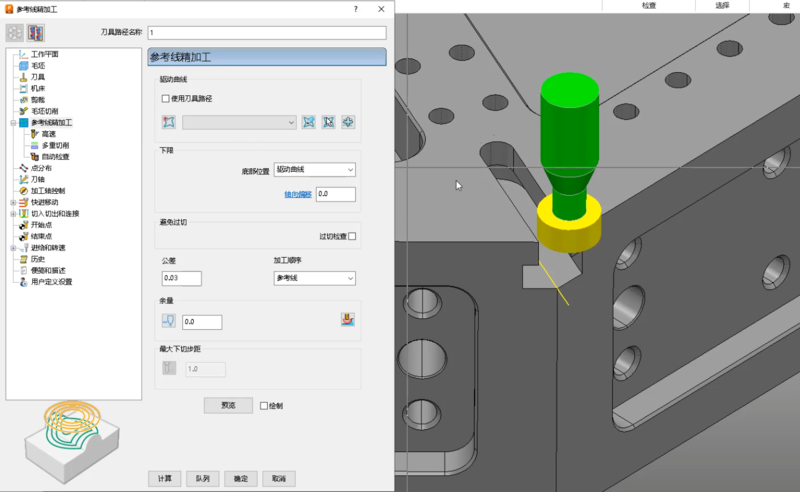Click the 公差 input field
800x492 pixels.
coord(182,278)
